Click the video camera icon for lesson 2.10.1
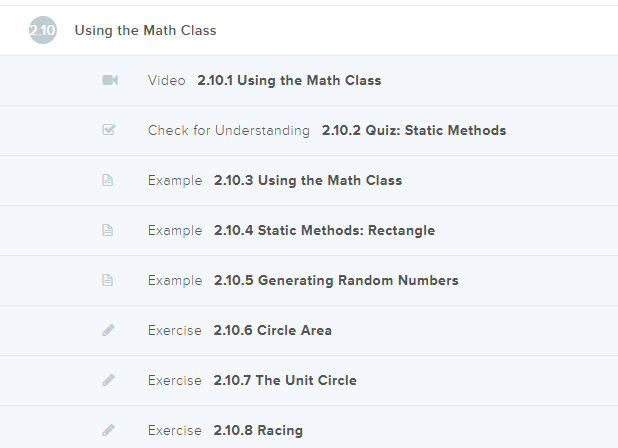 click(110, 80)
